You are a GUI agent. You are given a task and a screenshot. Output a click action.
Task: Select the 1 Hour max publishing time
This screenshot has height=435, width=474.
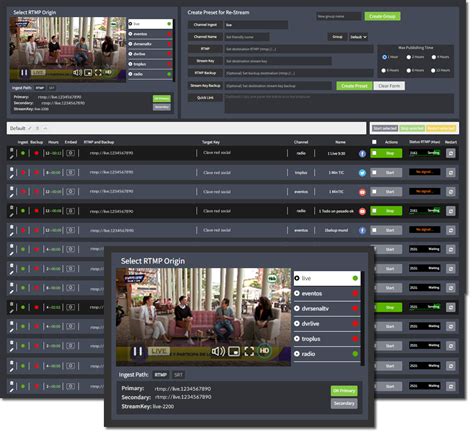click(x=384, y=57)
